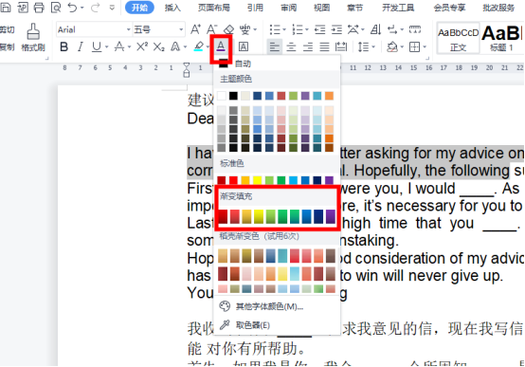Viewport: 525px width, 367px height.
Task: Toggle right text alignment
Action: (x=308, y=47)
